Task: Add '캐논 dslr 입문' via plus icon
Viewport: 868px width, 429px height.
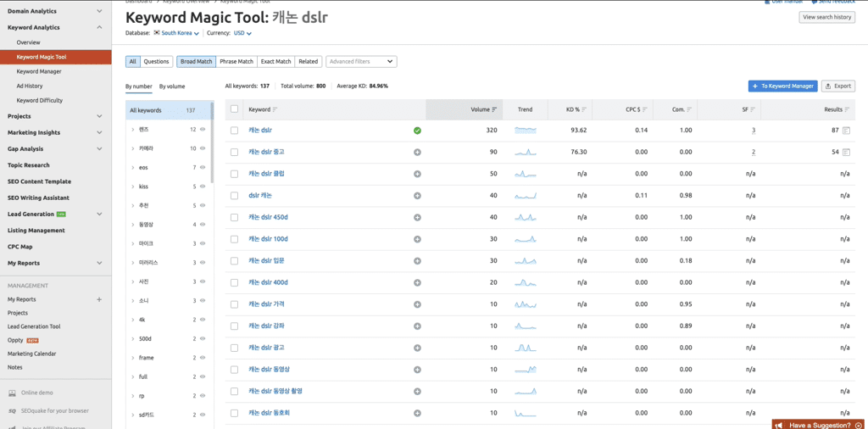Action: pos(417,261)
